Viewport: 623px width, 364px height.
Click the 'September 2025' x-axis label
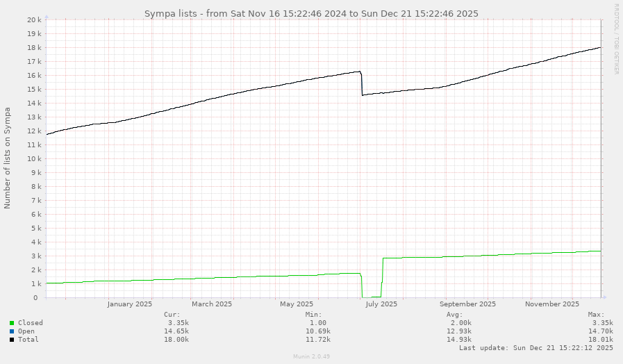(x=467, y=304)
